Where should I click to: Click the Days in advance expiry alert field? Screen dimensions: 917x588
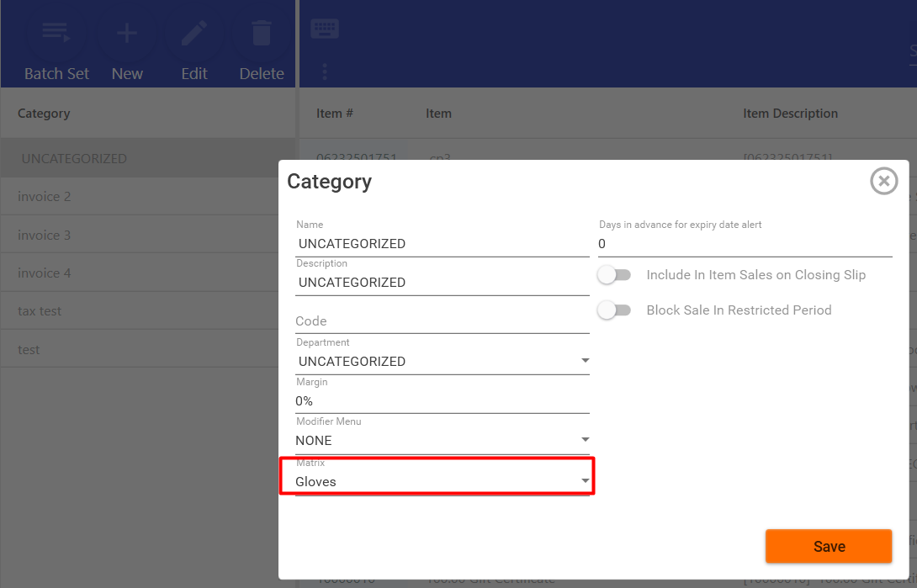[745, 244]
